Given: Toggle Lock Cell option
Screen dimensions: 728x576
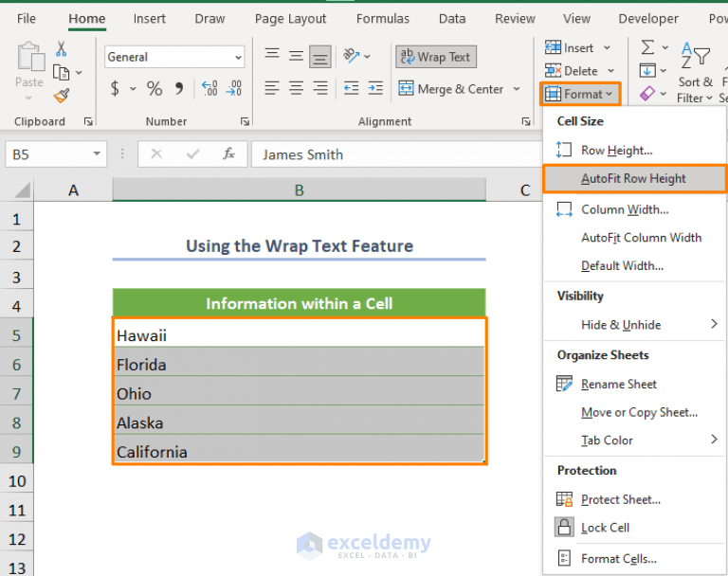Looking at the screenshot, I should tap(634, 528).
